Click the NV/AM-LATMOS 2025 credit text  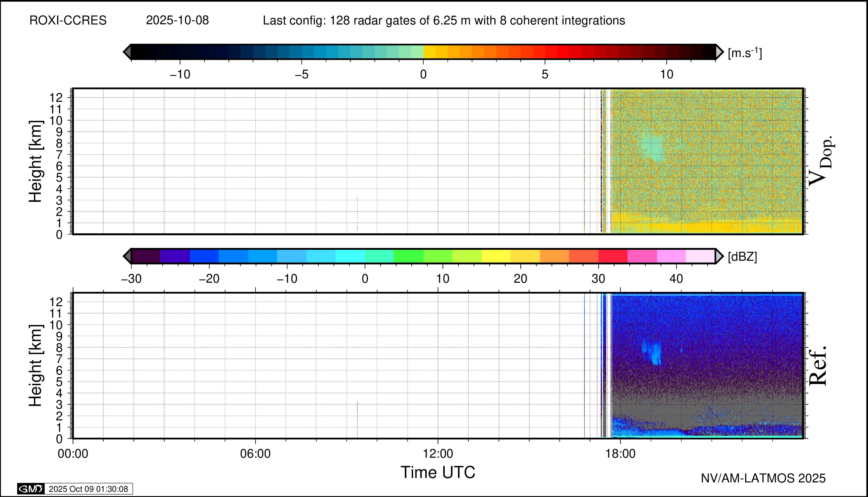coord(763,478)
